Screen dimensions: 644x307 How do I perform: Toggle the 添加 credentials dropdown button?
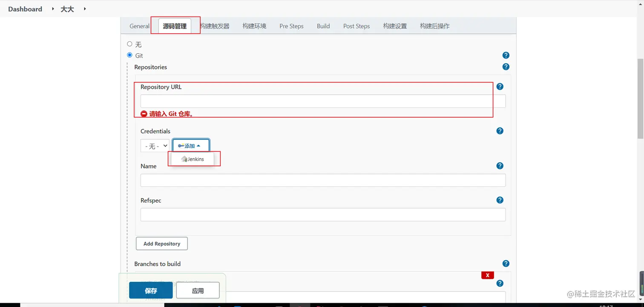(191, 146)
